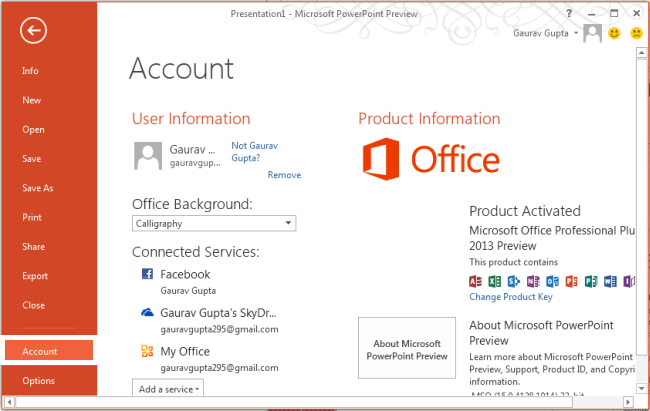Viewport: 650px width, 411px height.
Task: Click Gaurav Gupta's SkyDrive service entry
Action: click(218, 313)
